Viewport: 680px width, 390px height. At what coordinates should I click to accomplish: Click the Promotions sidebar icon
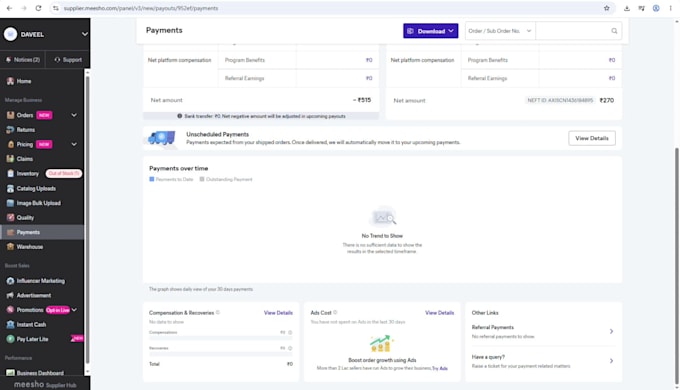[x=10, y=310]
